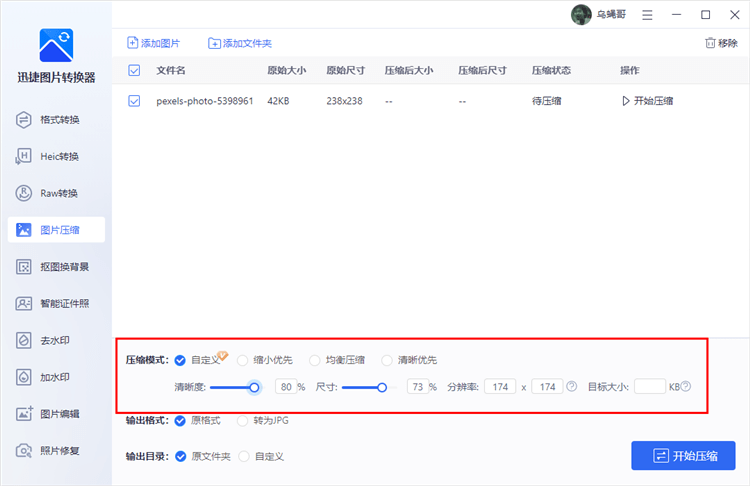Select the 均衡压缩 compression mode
Screen dimensions: 750x486
315,360
